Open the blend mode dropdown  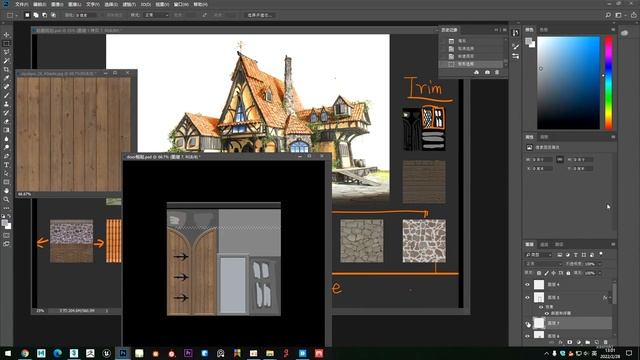click(x=544, y=264)
